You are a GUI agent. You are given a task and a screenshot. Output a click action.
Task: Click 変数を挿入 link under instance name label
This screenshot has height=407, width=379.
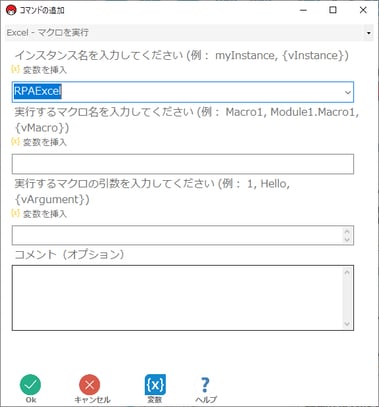click(x=45, y=70)
